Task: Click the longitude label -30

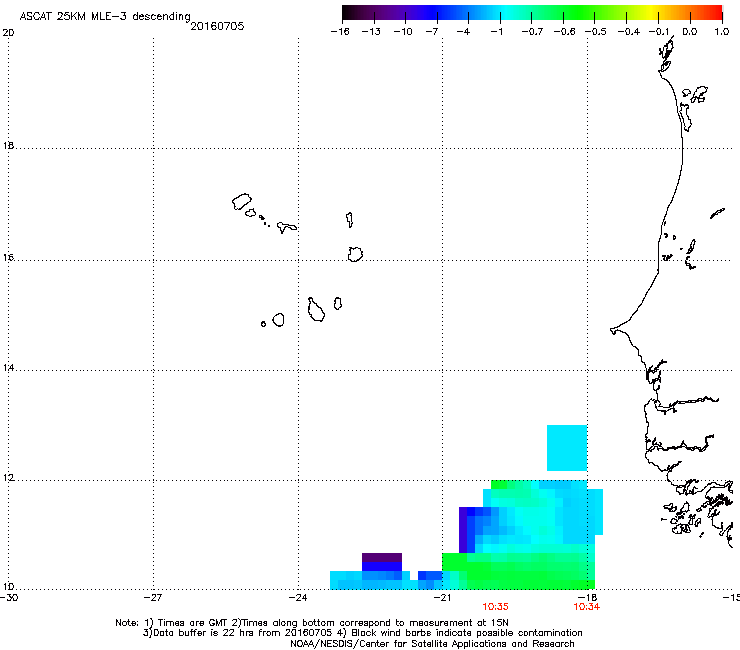Action: coord(9,597)
